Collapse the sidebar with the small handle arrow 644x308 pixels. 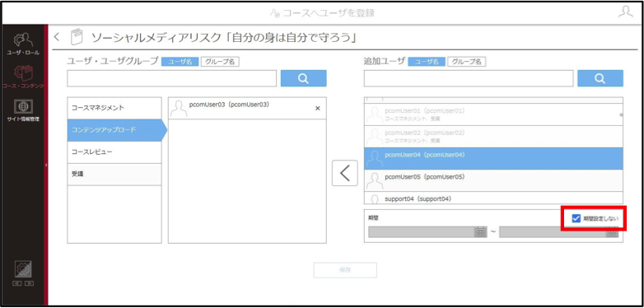pyautogui.click(x=46, y=165)
